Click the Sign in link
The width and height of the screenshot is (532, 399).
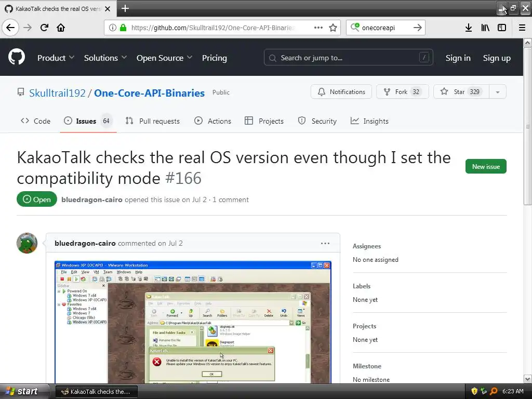point(458,58)
